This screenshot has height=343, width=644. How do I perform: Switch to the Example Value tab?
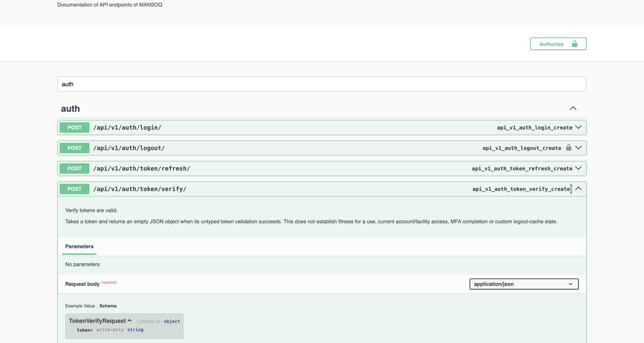80,306
